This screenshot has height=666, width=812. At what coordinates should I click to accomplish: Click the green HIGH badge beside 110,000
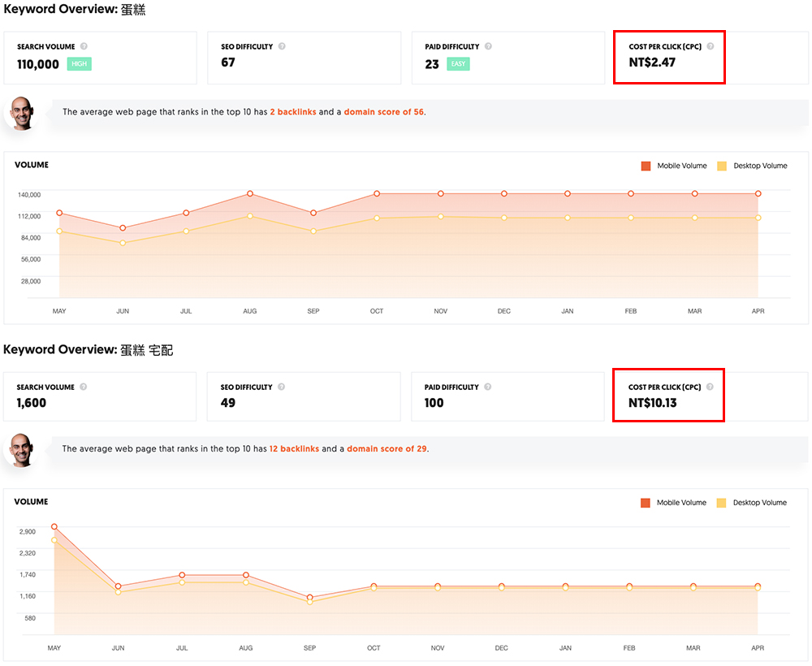(80, 64)
